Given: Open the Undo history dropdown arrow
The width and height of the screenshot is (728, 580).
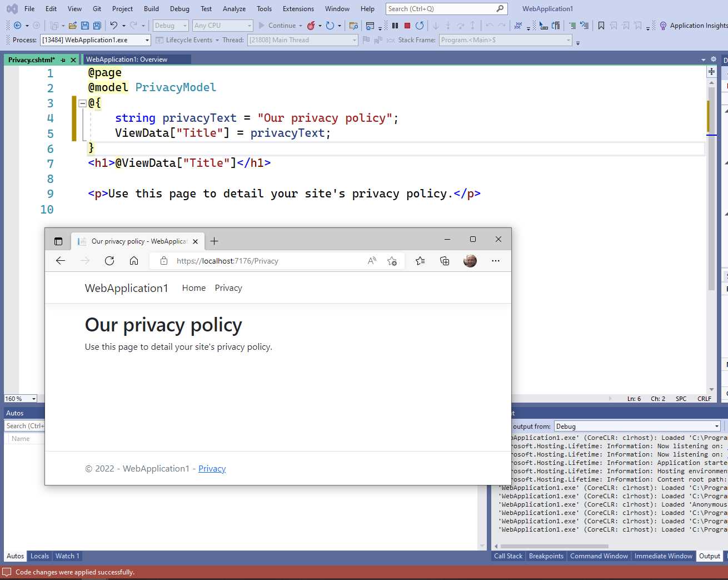Looking at the screenshot, I should click(123, 26).
